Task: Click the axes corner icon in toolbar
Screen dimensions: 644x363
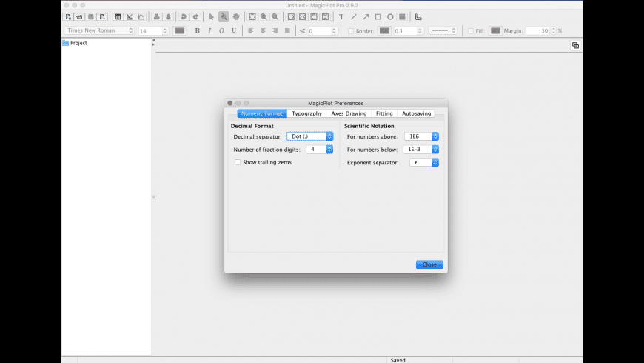Action: 418,17
